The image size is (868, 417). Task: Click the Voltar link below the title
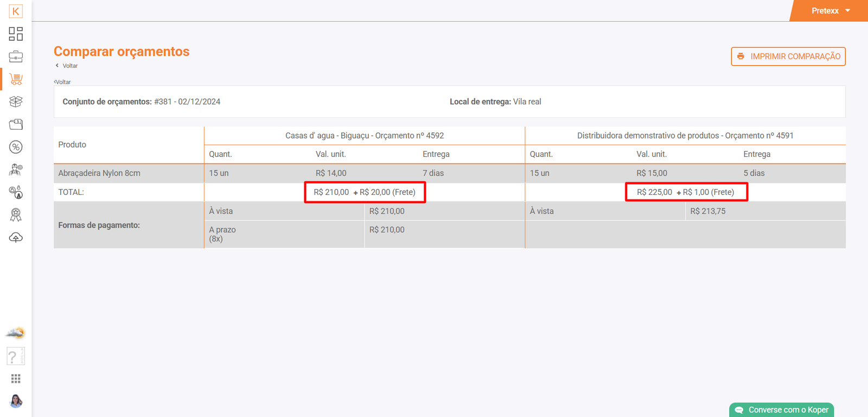(69, 66)
